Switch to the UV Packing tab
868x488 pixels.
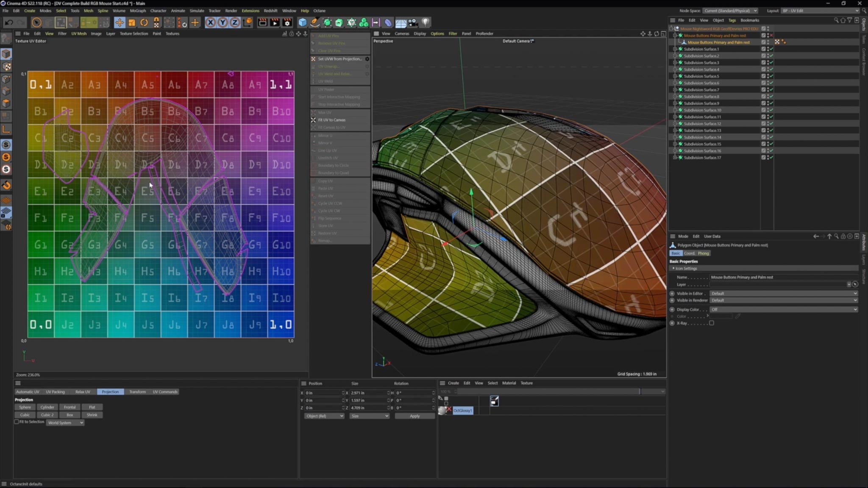coord(56,392)
